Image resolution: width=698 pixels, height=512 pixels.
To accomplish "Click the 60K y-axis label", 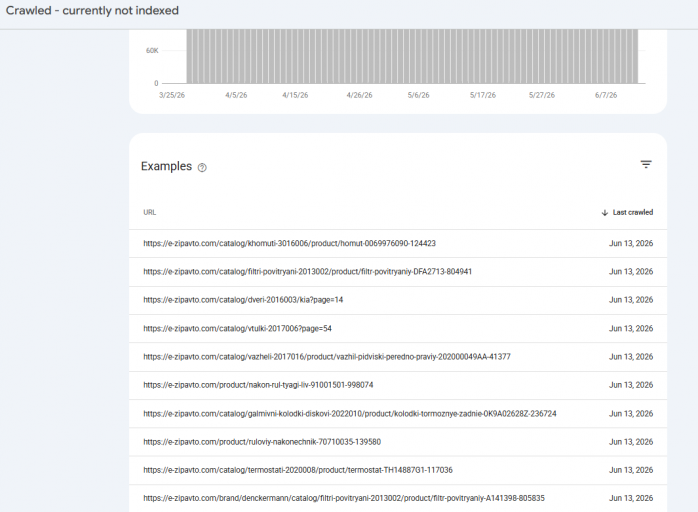I will [x=152, y=51].
